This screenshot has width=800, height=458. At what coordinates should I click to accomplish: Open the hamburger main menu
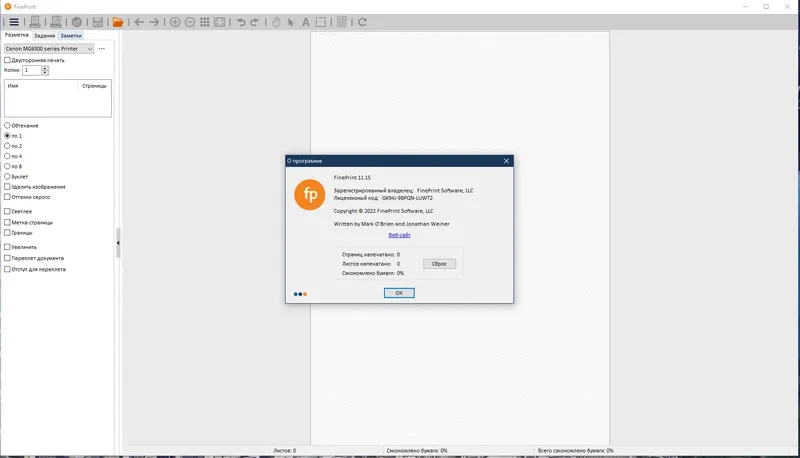click(x=14, y=22)
